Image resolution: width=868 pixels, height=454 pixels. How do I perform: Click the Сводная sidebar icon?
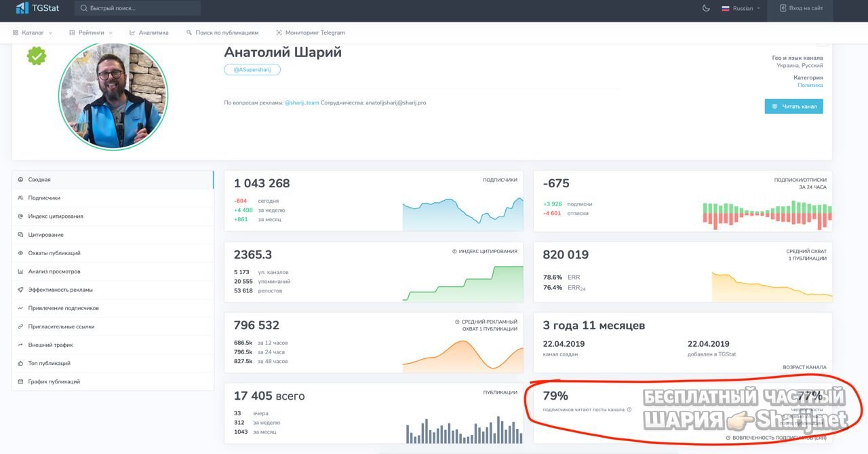(x=20, y=180)
